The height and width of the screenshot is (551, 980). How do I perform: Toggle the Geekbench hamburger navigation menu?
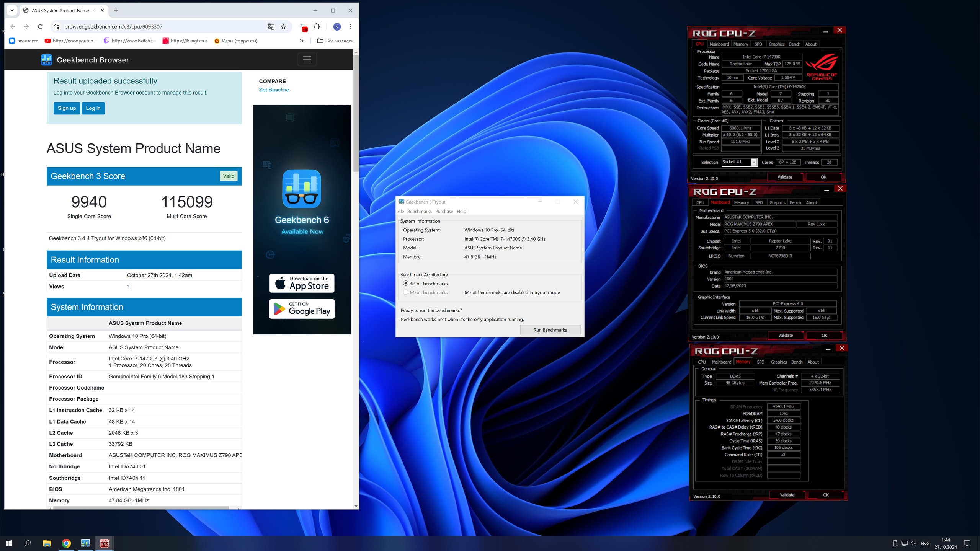[307, 59]
